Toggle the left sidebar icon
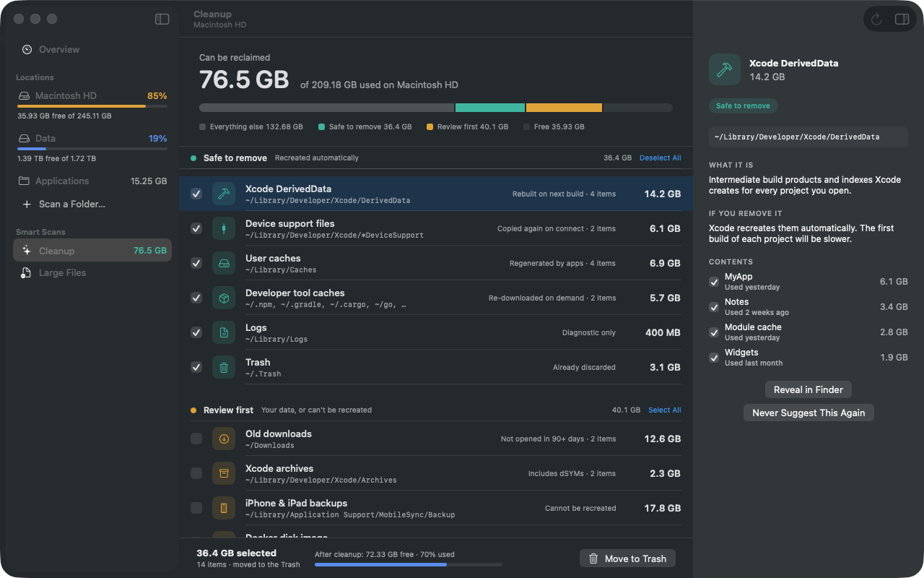This screenshot has height=578, width=924. (162, 20)
